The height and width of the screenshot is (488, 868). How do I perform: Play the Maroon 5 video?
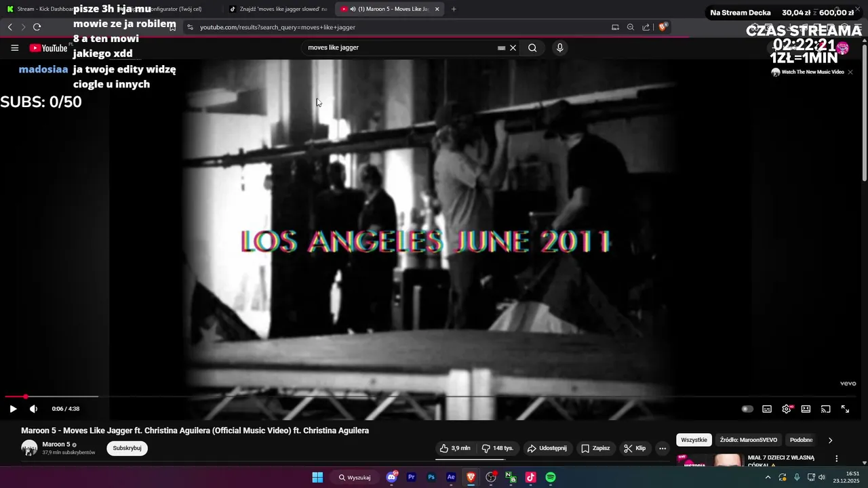(x=13, y=409)
